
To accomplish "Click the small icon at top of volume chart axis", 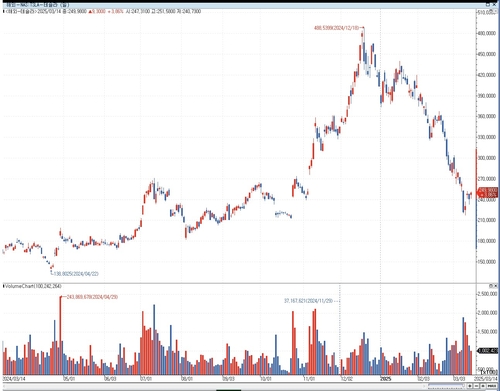I will coord(492,286).
